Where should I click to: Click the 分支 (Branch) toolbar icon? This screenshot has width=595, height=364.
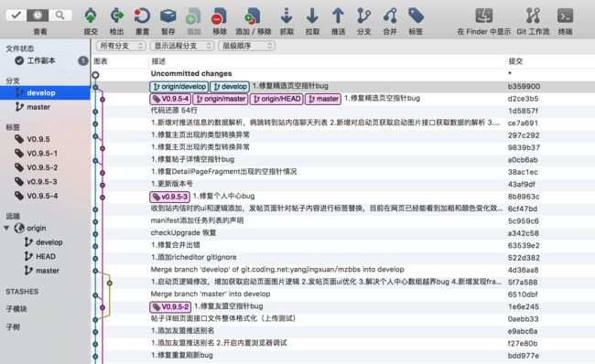pos(364,16)
